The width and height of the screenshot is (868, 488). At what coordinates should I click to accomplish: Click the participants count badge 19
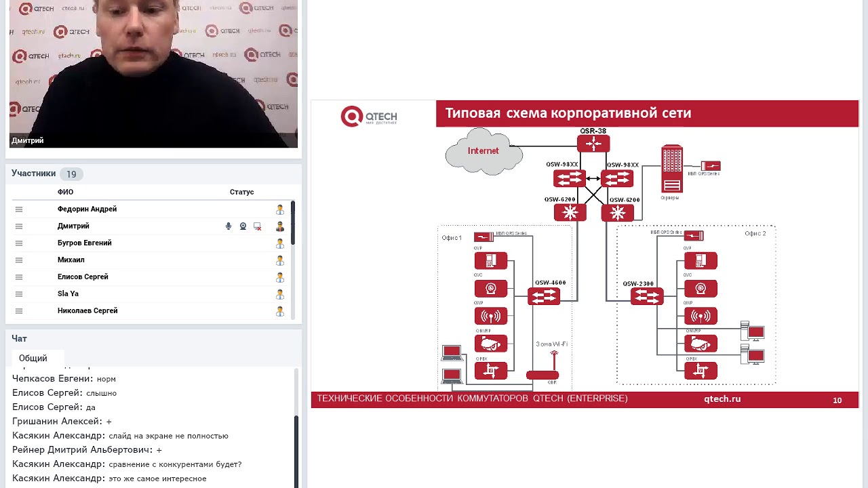tap(71, 174)
